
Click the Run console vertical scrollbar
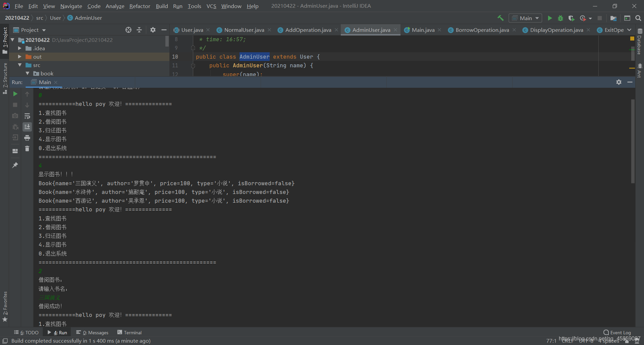pyautogui.click(x=633, y=141)
